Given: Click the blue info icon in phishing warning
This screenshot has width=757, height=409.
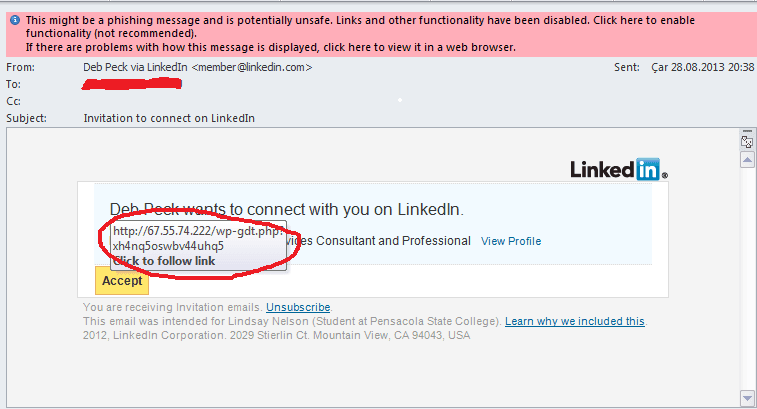Looking at the screenshot, I should [x=15, y=20].
